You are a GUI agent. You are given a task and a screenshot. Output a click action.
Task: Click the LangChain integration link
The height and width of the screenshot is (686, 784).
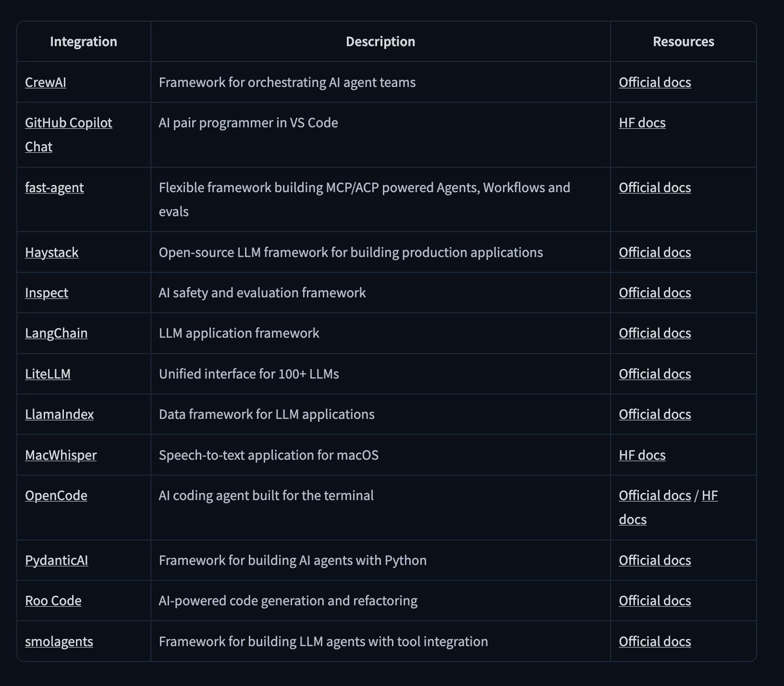tap(56, 333)
